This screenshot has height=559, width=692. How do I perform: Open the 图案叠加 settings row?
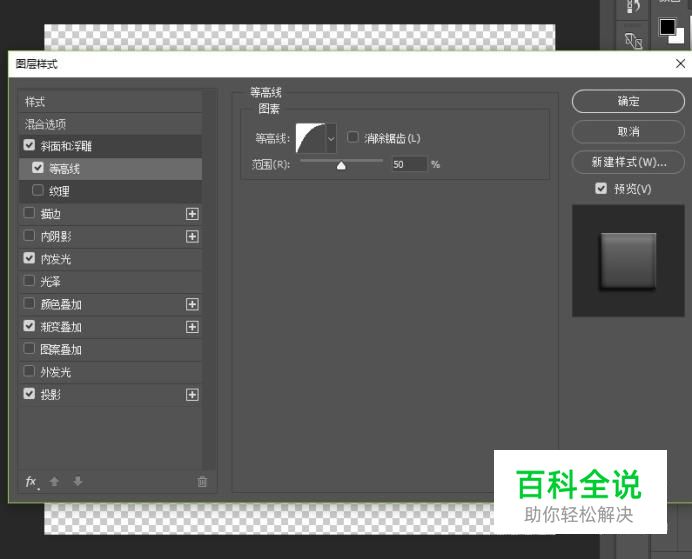(x=110, y=349)
